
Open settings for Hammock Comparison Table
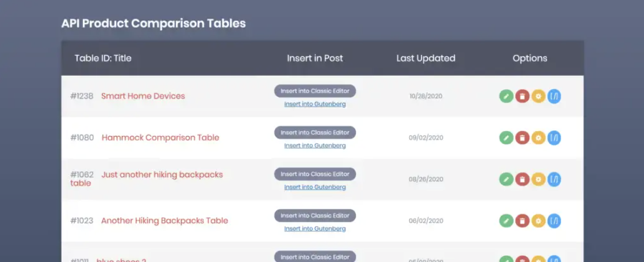coord(539,138)
